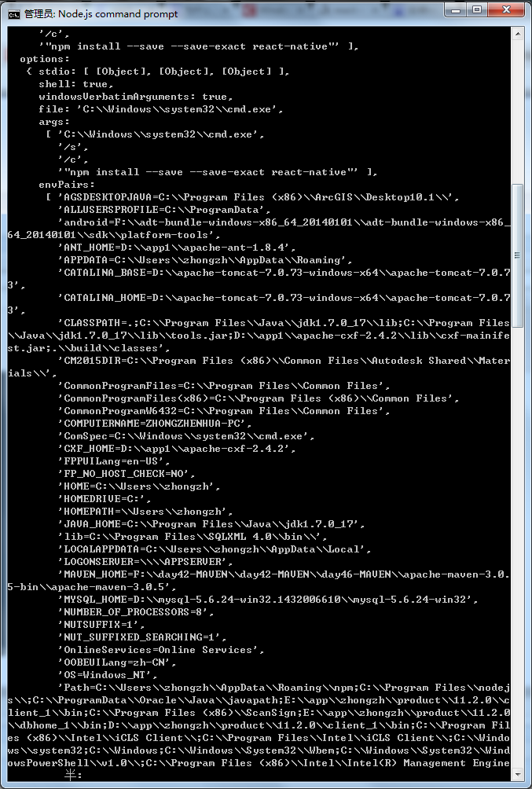The width and height of the screenshot is (532, 789).
Task: Click the COMPUTERNAME=ZHONGZHENHUA-PC line
Action: click(155, 423)
